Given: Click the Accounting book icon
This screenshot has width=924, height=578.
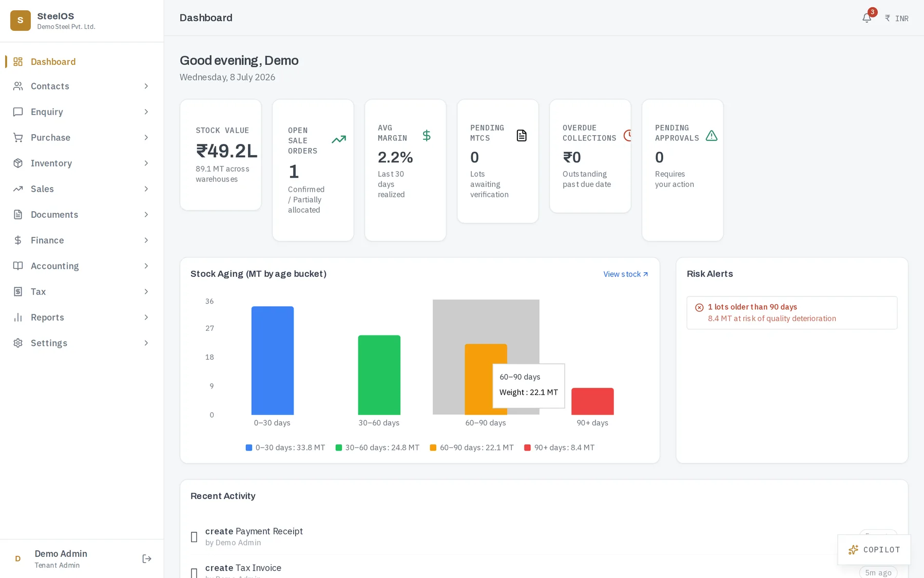Looking at the screenshot, I should (x=18, y=266).
